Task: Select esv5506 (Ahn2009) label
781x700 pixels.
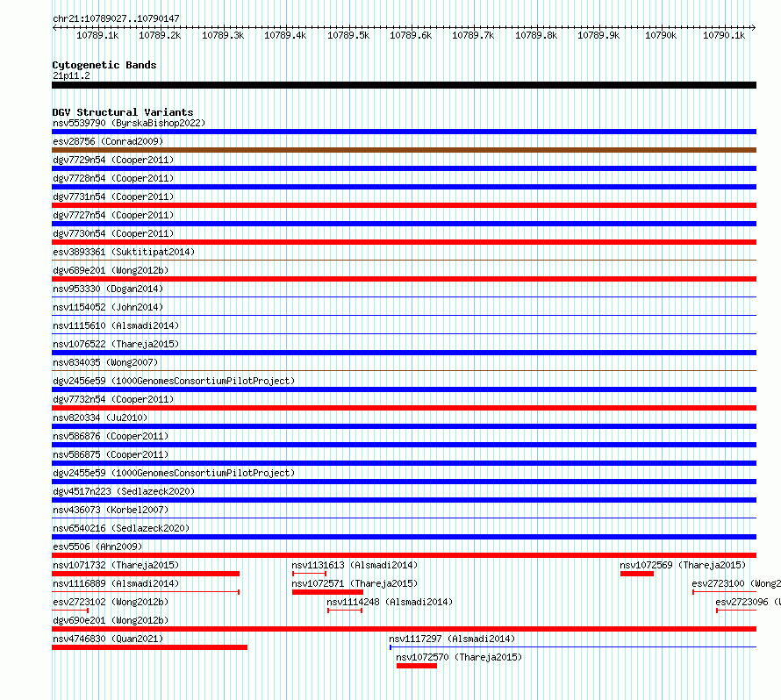Action: pyautogui.click(x=97, y=546)
